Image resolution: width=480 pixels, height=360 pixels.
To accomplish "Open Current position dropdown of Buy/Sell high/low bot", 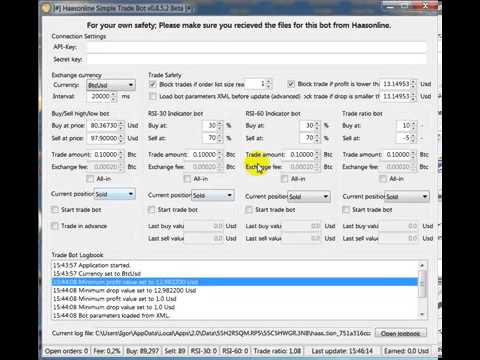I will [x=115, y=194].
